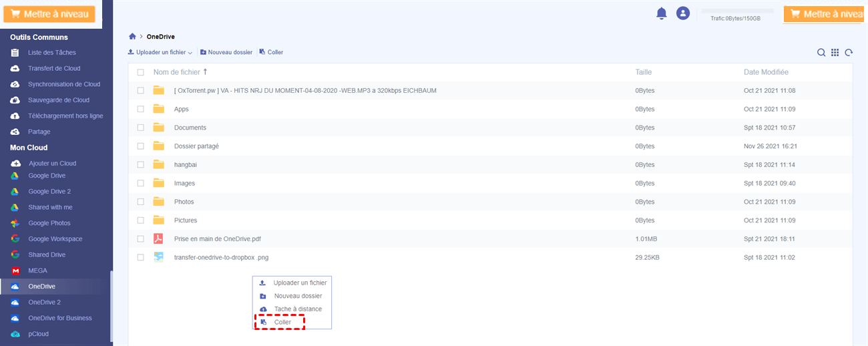Select Google Photos in sidebar

click(49, 223)
